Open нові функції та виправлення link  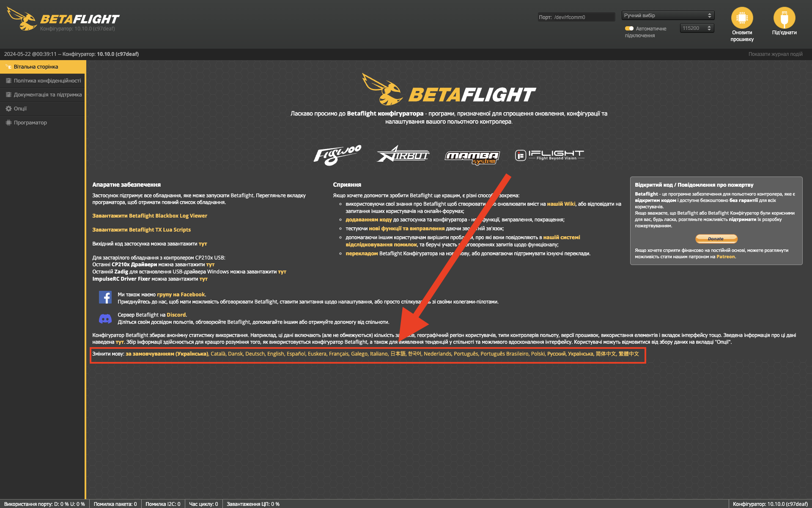[406, 229]
